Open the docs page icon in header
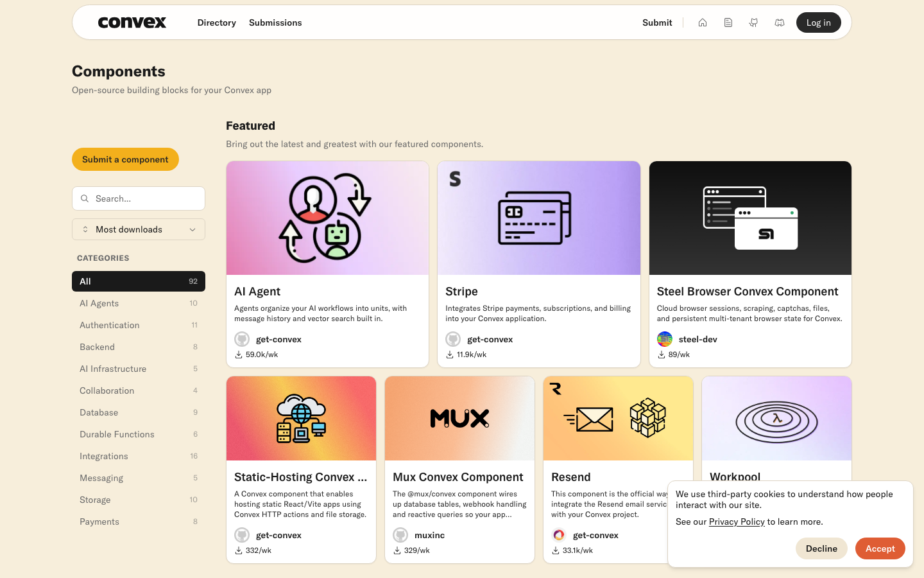Screen dimensions: 924x578 pyautogui.click(x=728, y=22)
